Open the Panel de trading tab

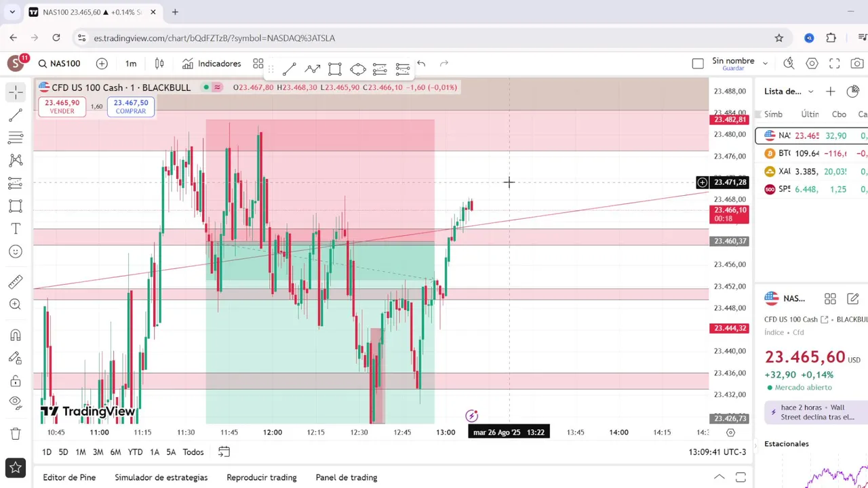347,477
